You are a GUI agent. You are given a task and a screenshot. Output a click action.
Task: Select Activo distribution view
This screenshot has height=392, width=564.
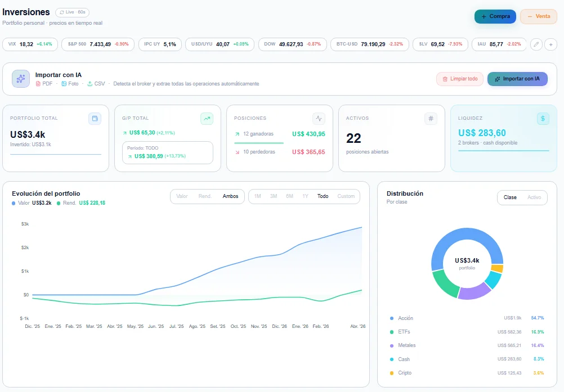[534, 197]
